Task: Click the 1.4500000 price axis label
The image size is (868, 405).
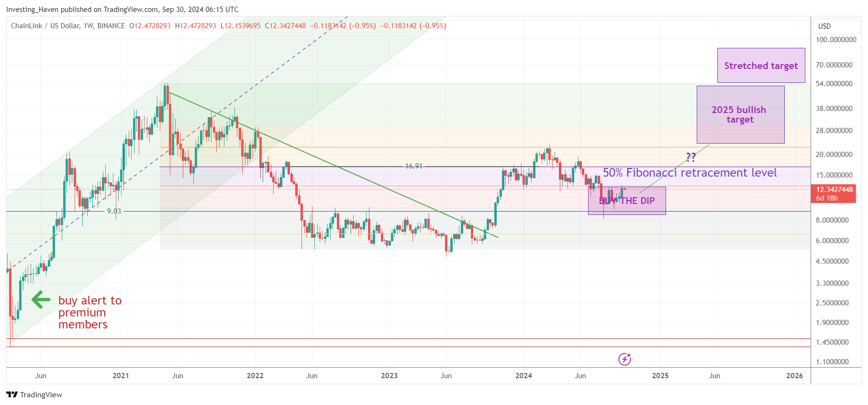Action: click(832, 342)
